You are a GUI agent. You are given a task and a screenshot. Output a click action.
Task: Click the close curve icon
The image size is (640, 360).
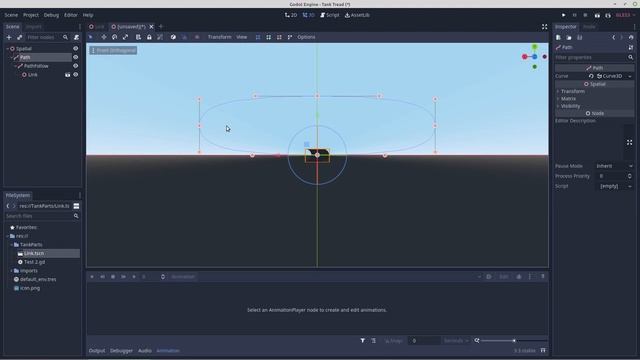290,37
